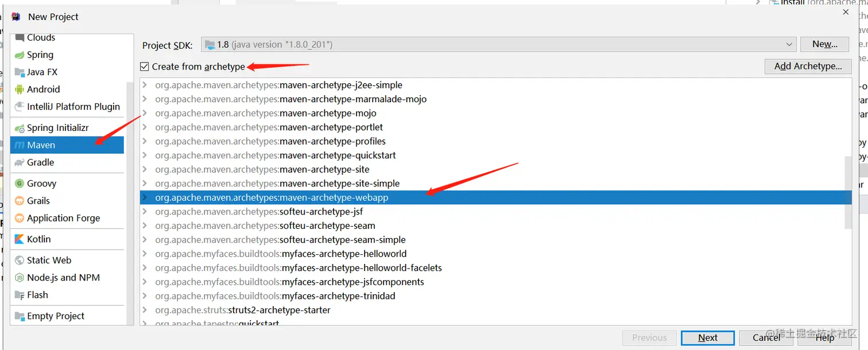Select Java FX project type

pyautogui.click(x=67, y=72)
